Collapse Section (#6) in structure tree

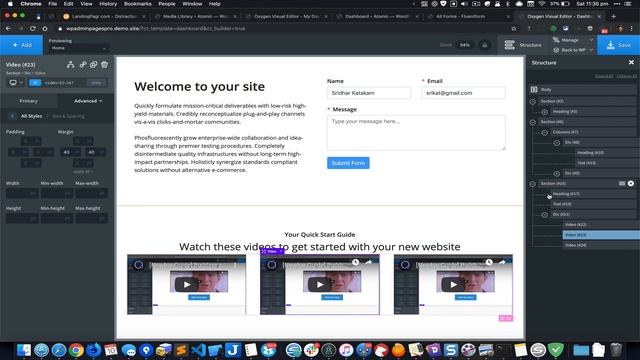[x=533, y=122]
